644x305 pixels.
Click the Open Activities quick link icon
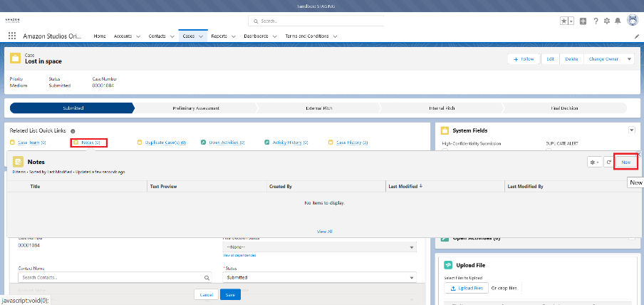[203, 143]
